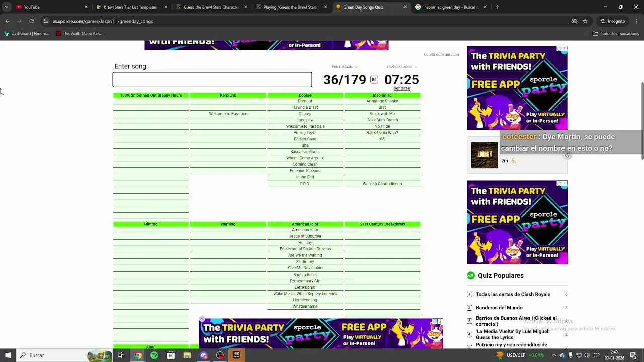Viewport: 644px width, 362px height.
Task: Click the Insomniac album header
Action: [382, 95]
